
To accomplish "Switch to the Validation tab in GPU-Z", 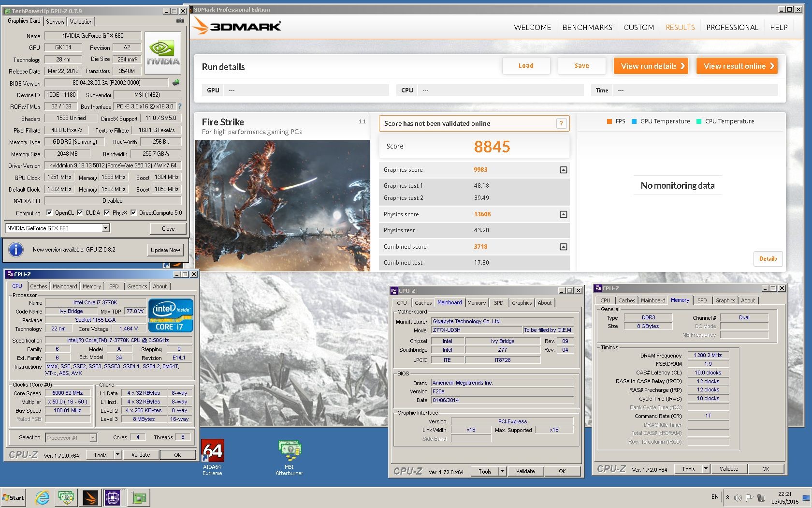I will click(x=81, y=22).
